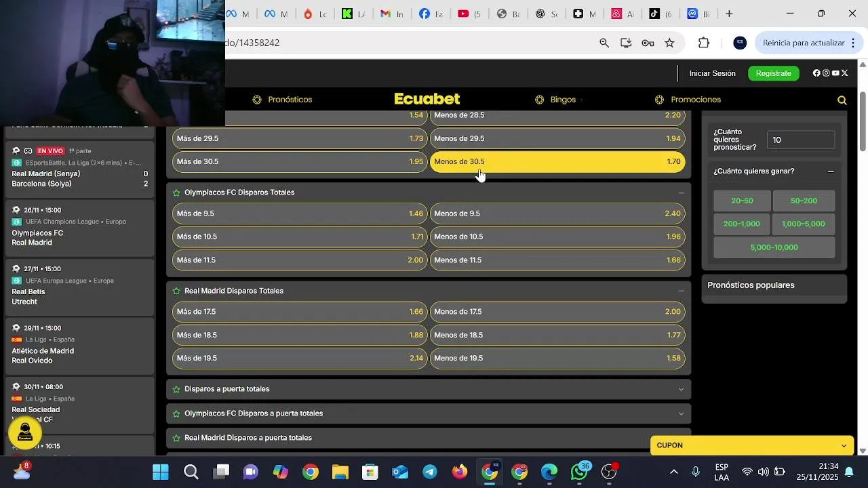Open the Chrome profile avatar
This screenshot has height=488, width=868.
(x=740, y=43)
